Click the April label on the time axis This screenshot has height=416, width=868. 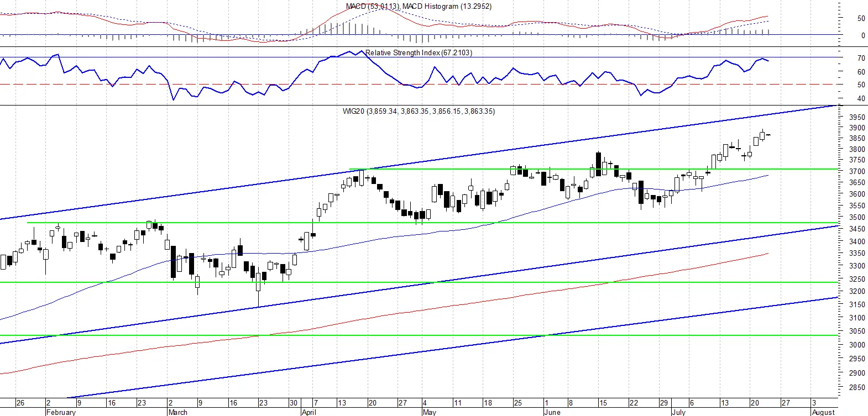(309, 412)
